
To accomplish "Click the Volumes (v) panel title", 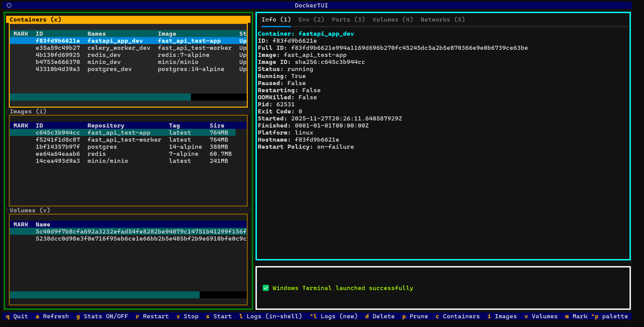I will [30, 210].
